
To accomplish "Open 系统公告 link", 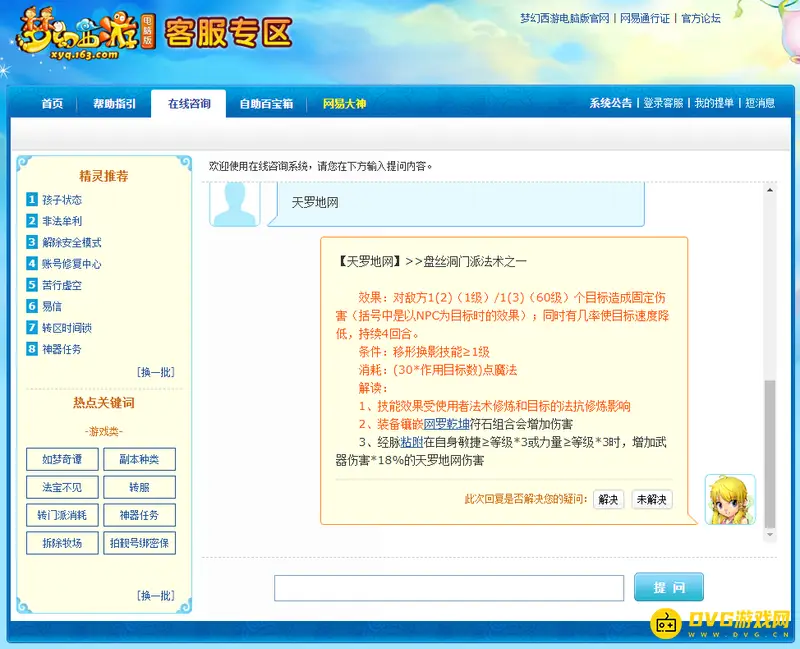I will click(610, 103).
